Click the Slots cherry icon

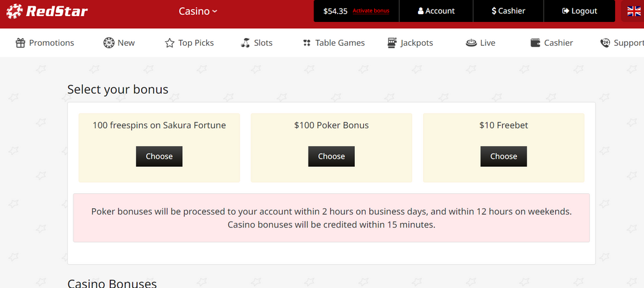click(245, 43)
